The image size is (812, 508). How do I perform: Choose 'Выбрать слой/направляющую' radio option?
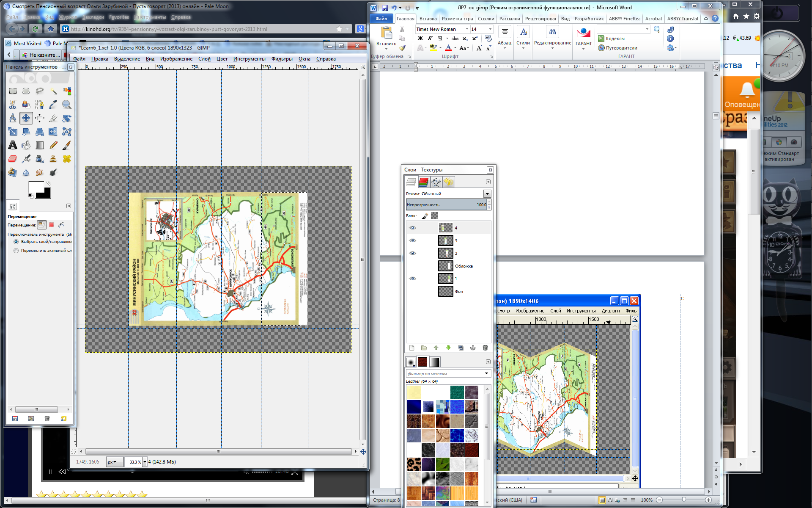point(16,242)
